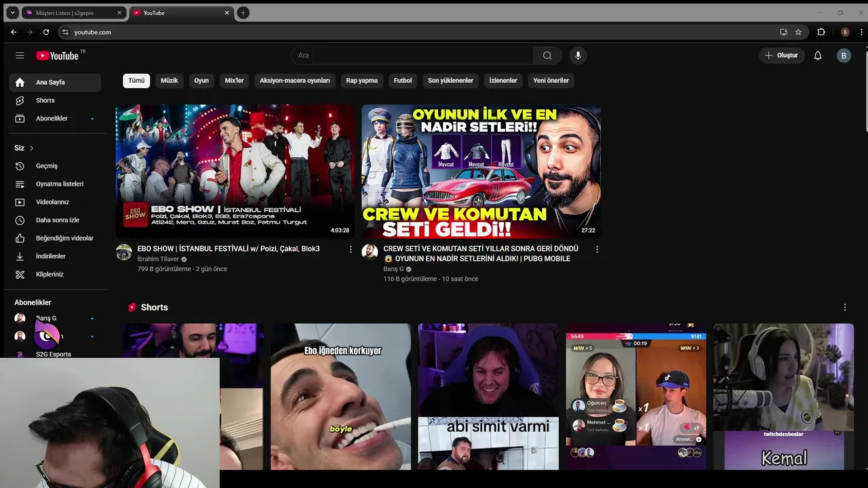Close the YouTube browser tab

click(x=226, y=13)
